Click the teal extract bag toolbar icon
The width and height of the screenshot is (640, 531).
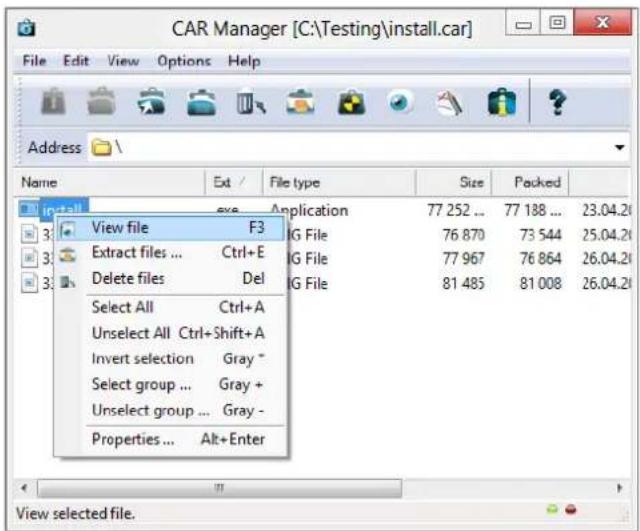point(201,102)
